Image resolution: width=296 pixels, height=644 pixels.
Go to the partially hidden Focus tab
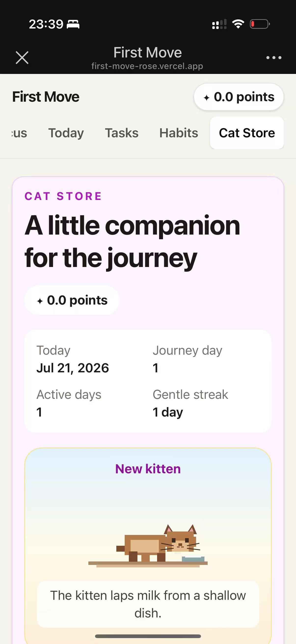click(x=19, y=133)
